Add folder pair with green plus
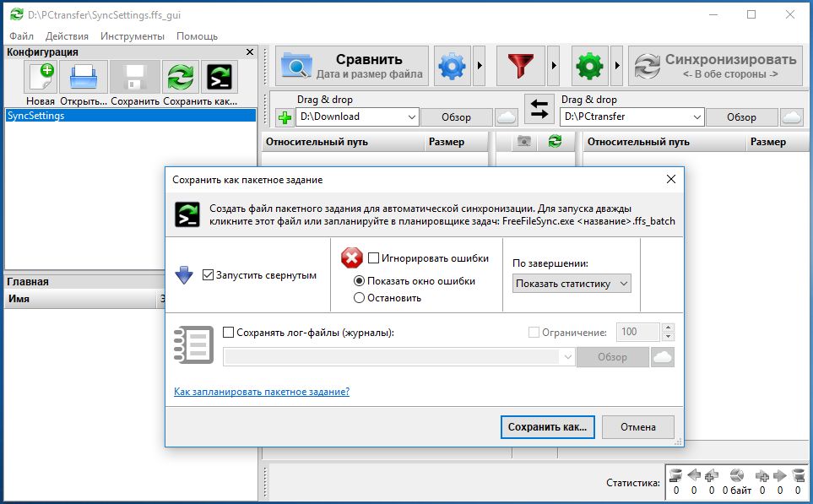 click(285, 117)
